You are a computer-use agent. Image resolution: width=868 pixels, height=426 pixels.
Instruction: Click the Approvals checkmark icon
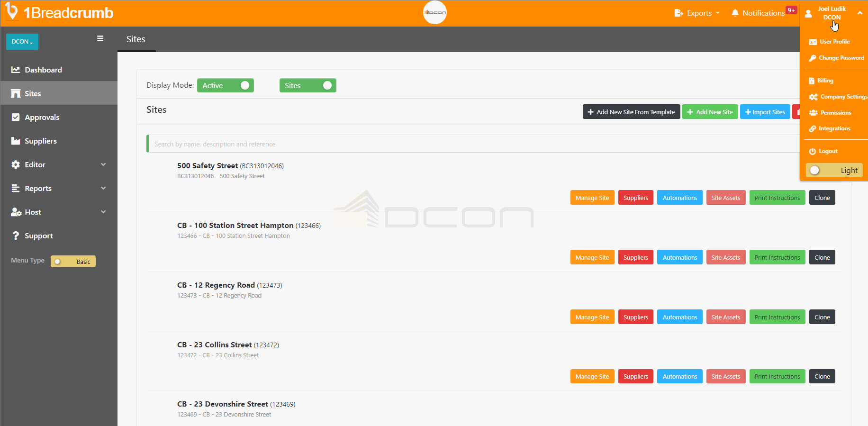(16, 117)
